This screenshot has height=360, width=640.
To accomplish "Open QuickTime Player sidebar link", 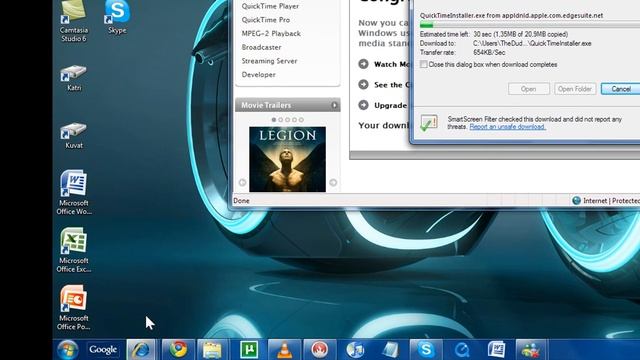I will 270,6.
